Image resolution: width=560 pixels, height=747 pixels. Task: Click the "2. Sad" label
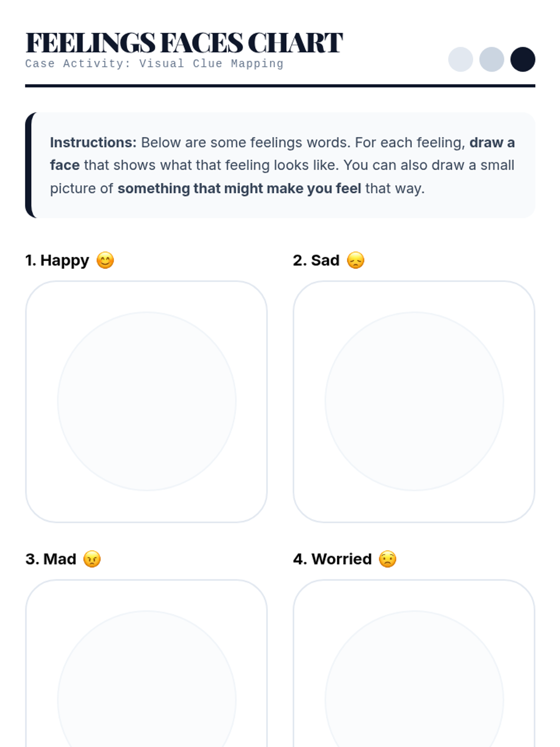(x=316, y=261)
